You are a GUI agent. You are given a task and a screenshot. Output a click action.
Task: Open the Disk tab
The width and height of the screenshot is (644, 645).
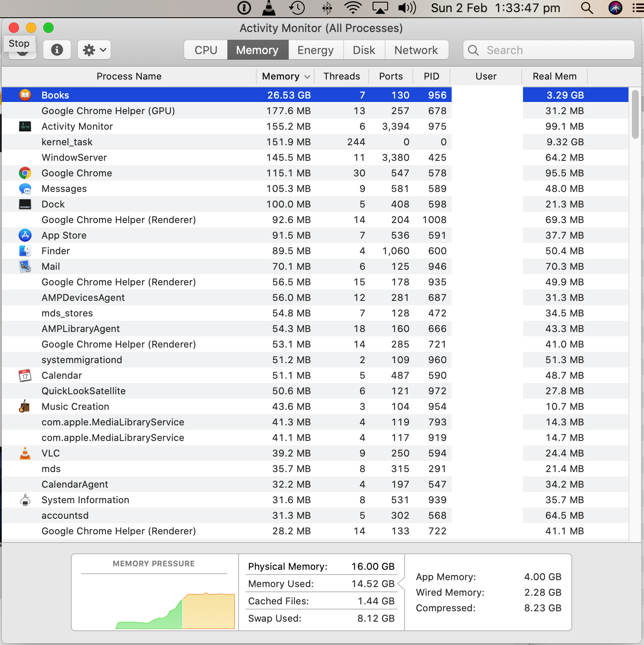tap(364, 50)
